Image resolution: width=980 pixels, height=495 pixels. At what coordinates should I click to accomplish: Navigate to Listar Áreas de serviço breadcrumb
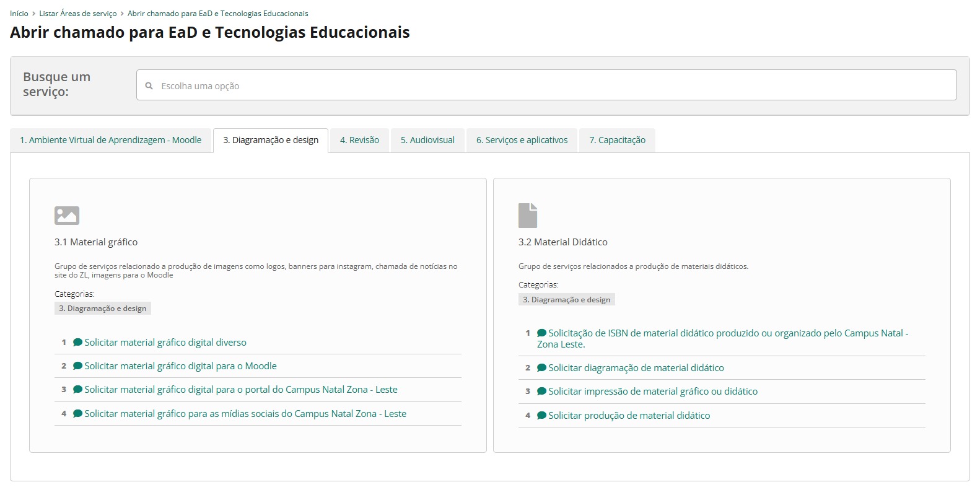[78, 14]
